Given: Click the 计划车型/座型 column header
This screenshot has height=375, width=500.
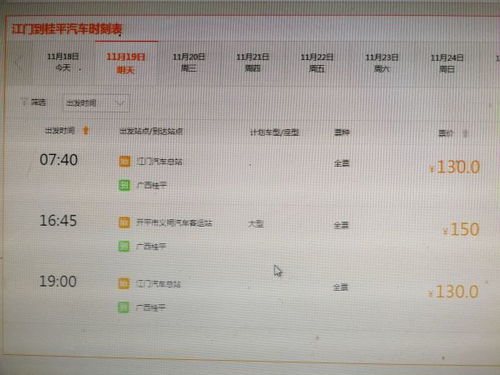Looking at the screenshot, I should [274, 132].
